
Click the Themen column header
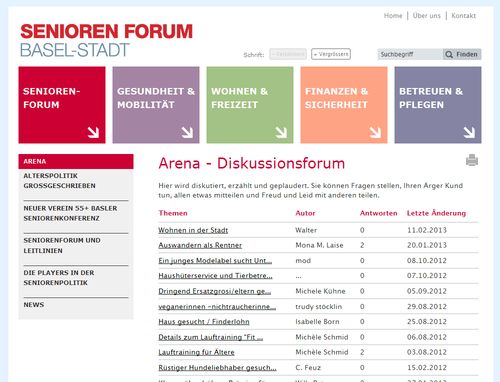pos(173,213)
